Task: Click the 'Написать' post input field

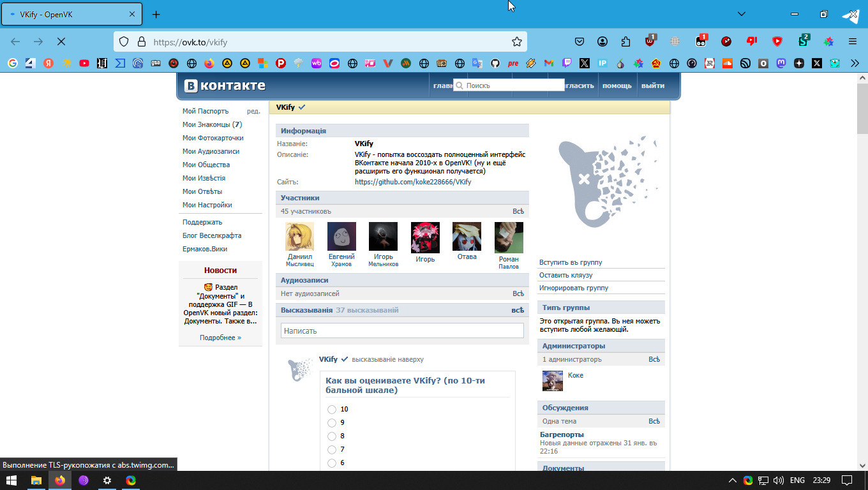Action: (402, 330)
